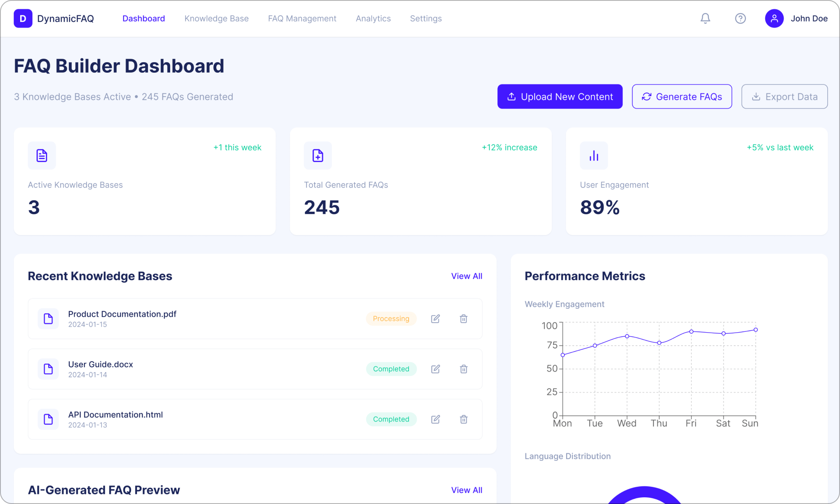Navigate to FAQ Management
The height and width of the screenshot is (504, 840).
(302, 18)
